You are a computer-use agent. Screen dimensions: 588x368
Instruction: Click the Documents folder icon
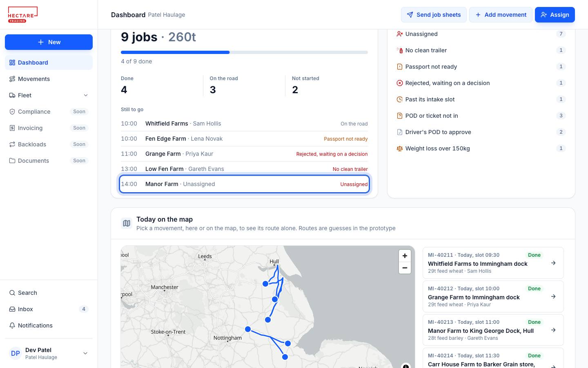(x=12, y=161)
